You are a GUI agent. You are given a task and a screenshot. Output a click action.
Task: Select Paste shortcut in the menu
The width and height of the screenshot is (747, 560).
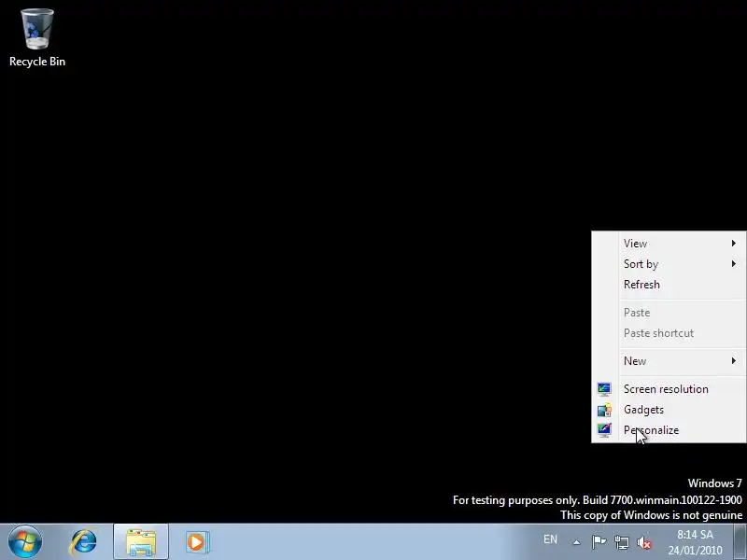coord(669,333)
